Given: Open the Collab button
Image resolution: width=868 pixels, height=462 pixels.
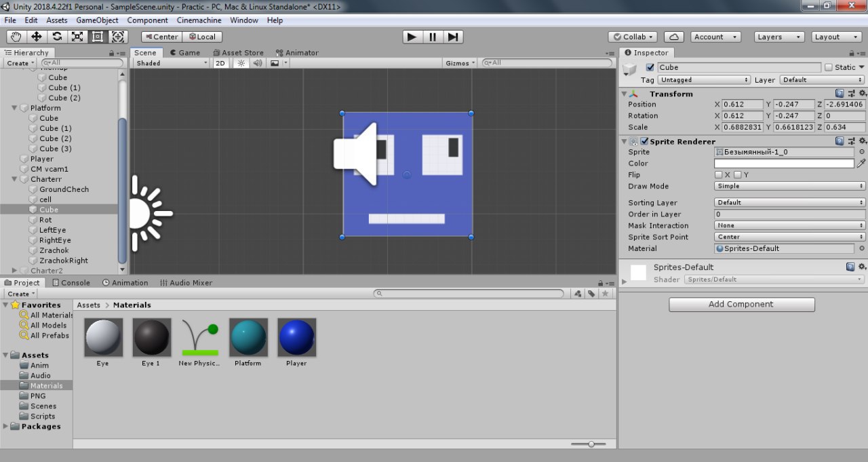Looking at the screenshot, I should coord(633,37).
